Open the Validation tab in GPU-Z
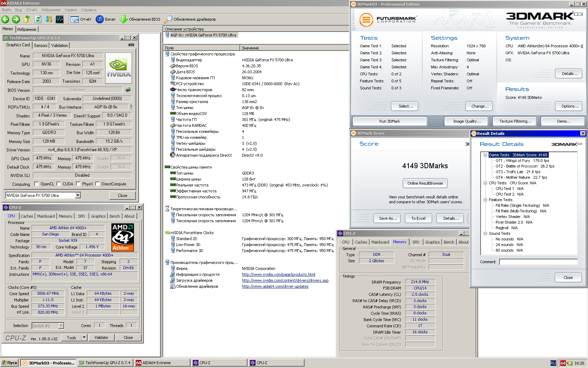The width and height of the screenshot is (588, 368). pyautogui.click(x=59, y=46)
